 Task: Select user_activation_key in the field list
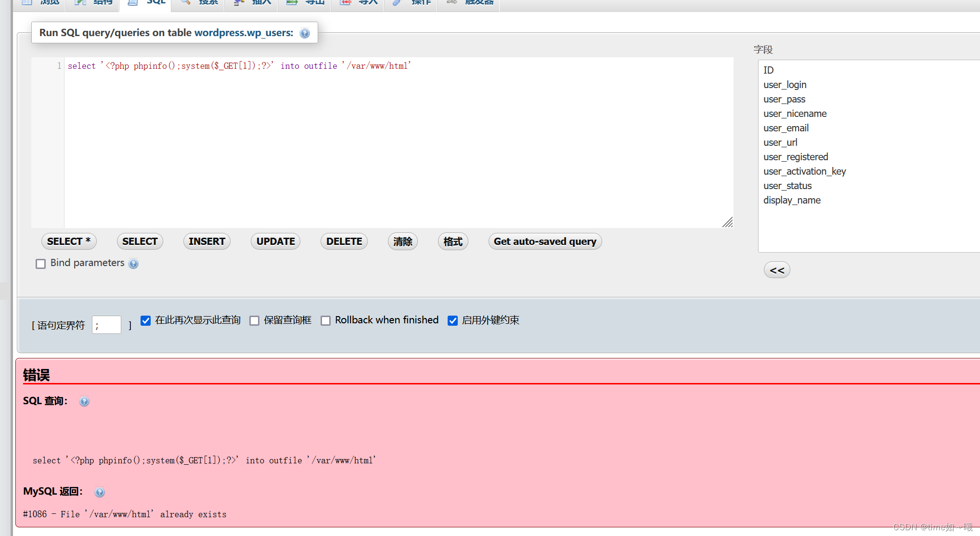point(869,171)
